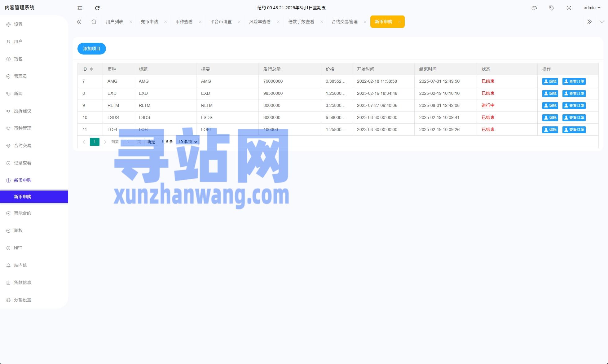Switch to the 用户列表 tab
608x364 pixels.
tap(115, 22)
